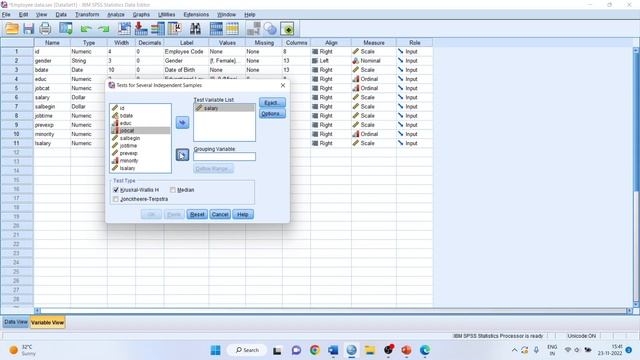
Task: Select prevexp in the dialog variable list
Action: coord(140,153)
